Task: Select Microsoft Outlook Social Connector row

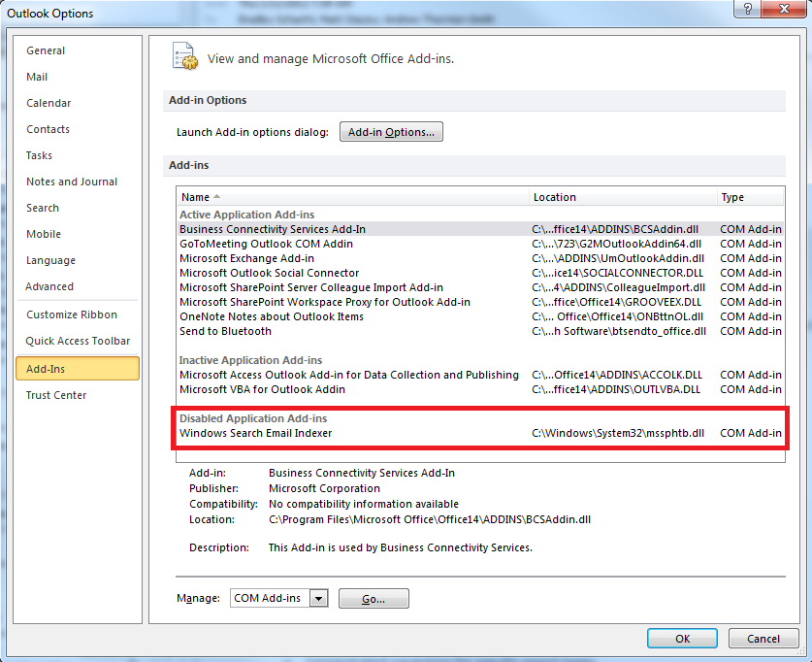Action: [480, 273]
